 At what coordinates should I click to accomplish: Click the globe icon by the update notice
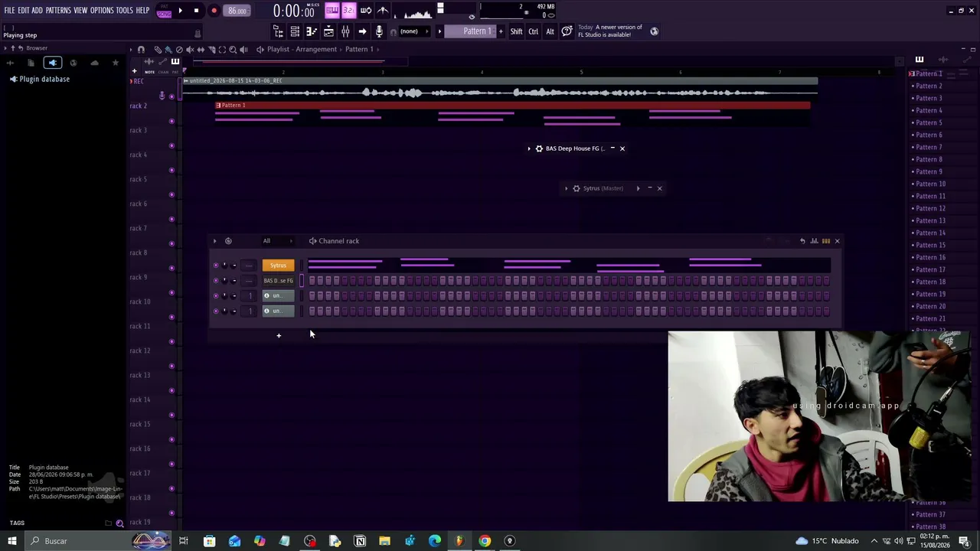coord(654,31)
